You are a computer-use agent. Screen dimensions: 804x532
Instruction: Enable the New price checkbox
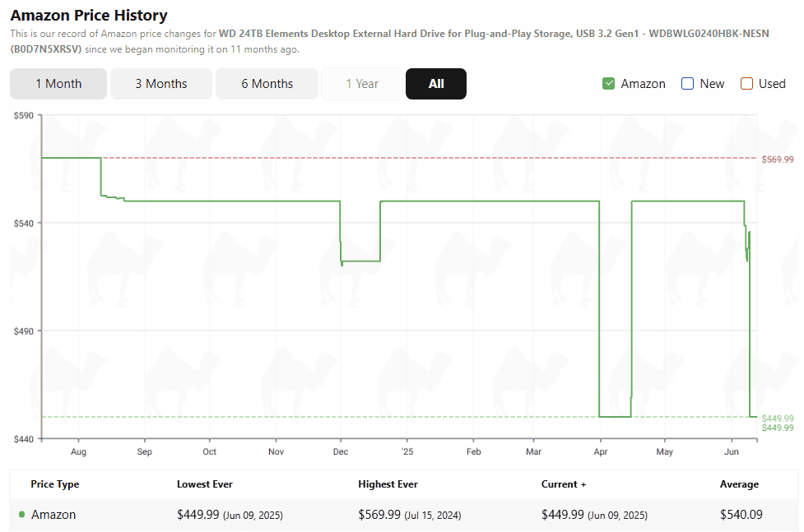point(687,84)
